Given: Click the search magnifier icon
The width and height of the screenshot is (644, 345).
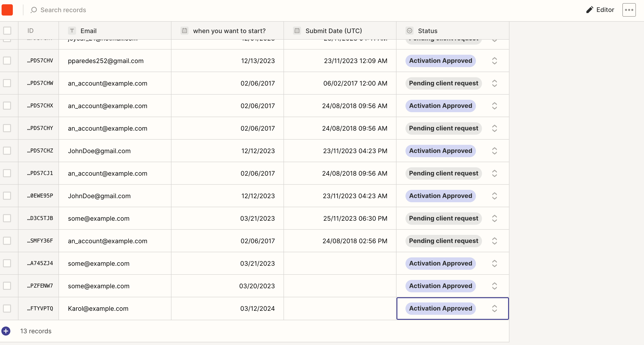Looking at the screenshot, I should 34,10.
